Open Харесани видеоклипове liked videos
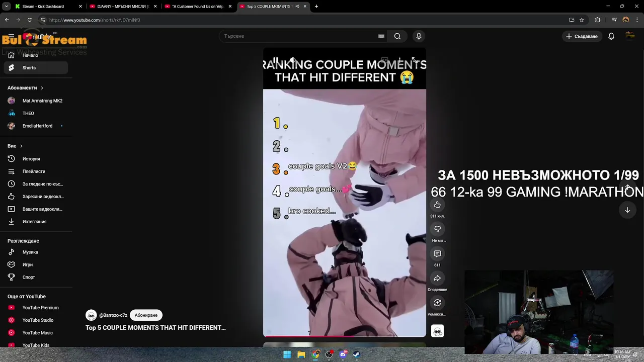 click(x=36, y=197)
